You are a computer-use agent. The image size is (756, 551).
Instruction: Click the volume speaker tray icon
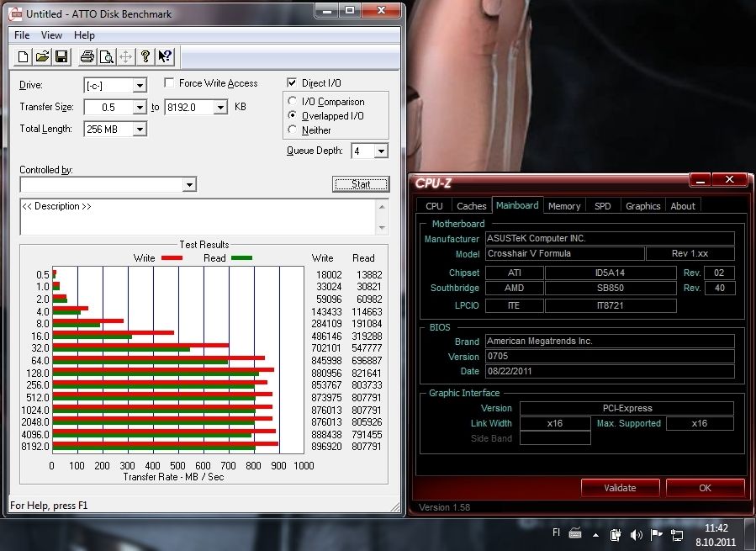[x=637, y=534]
